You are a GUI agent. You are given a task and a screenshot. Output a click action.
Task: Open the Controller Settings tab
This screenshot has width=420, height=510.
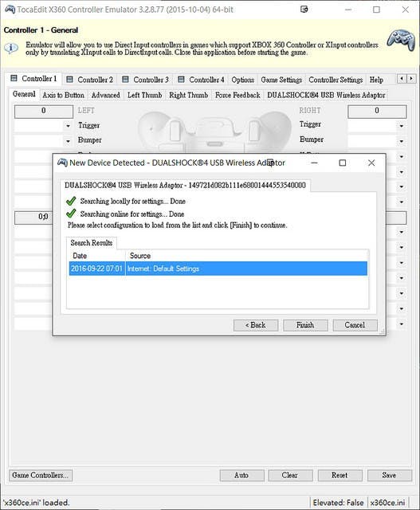click(x=336, y=80)
